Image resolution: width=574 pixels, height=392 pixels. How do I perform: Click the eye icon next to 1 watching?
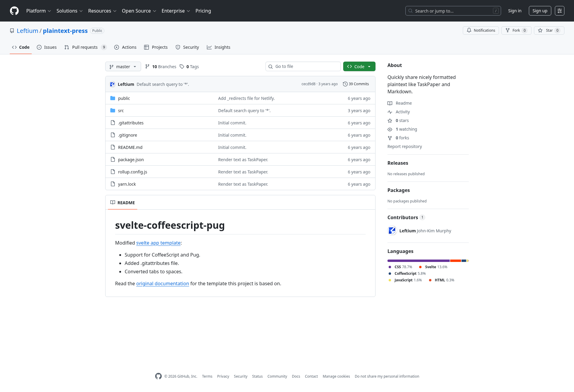pyautogui.click(x=390, y=129)
